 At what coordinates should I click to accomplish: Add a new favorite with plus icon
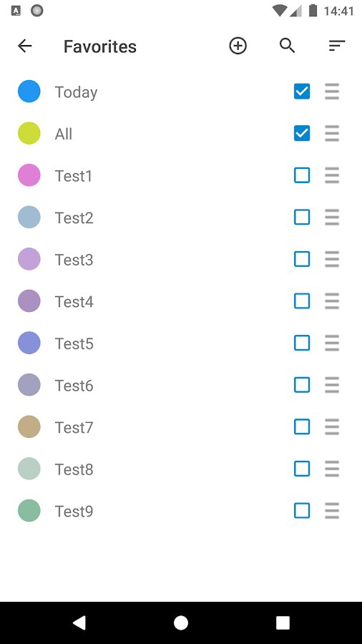point(238,46)
